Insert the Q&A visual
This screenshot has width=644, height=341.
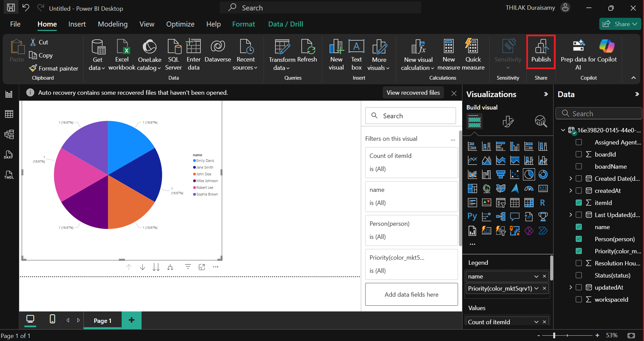pos(515,217)
